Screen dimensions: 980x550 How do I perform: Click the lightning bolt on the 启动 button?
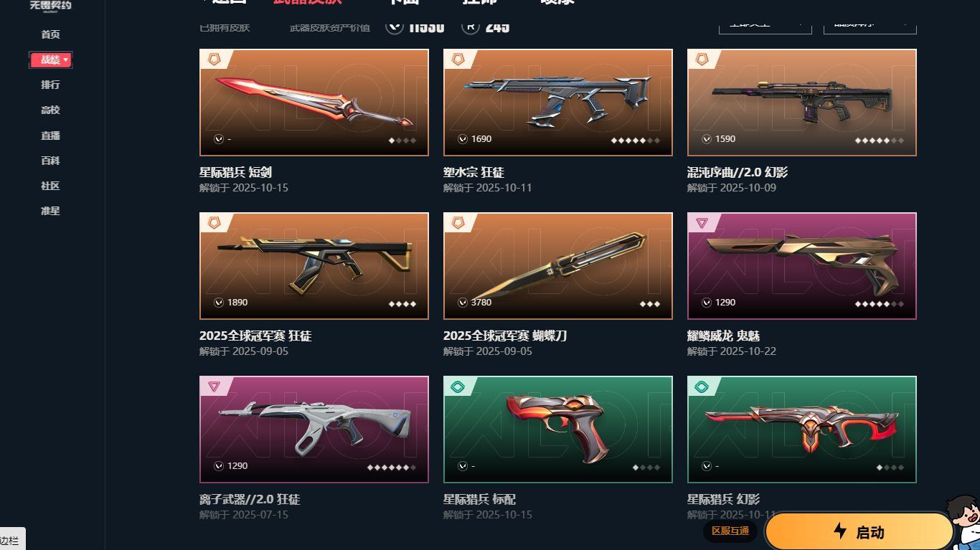(840, 531)
